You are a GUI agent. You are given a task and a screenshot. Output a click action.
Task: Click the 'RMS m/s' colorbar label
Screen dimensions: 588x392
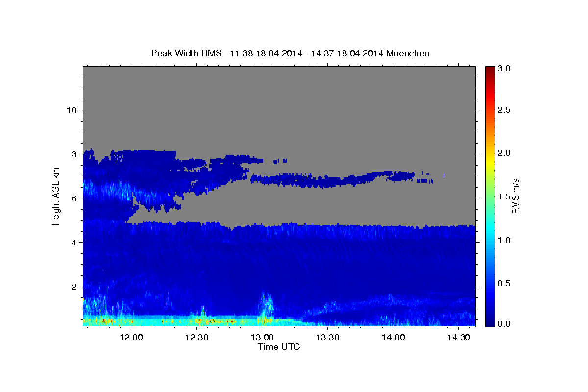click(515, 196)
